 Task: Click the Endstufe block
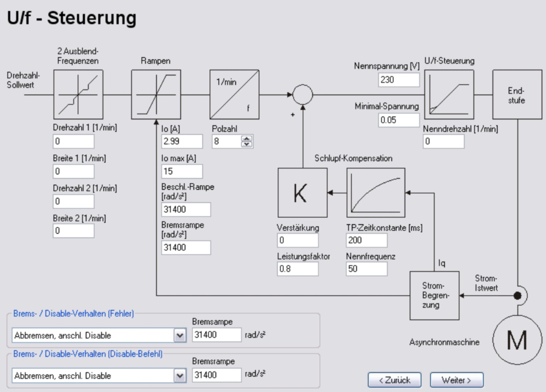517,94
